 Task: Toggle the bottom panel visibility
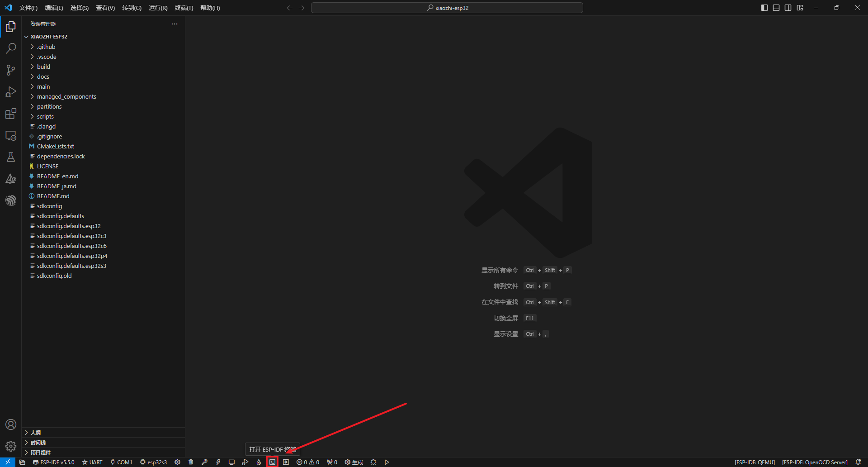coord(776,8)
